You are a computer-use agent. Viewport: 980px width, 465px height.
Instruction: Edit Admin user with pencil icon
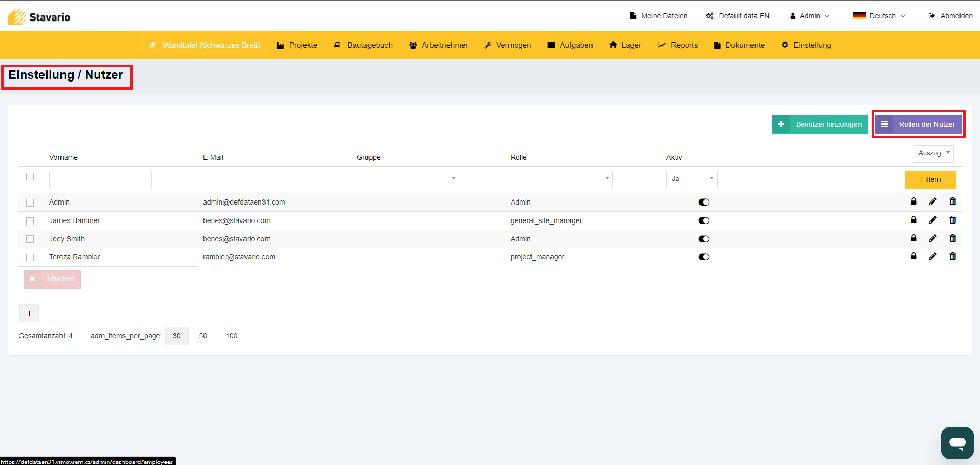click(x=933, y=201)
